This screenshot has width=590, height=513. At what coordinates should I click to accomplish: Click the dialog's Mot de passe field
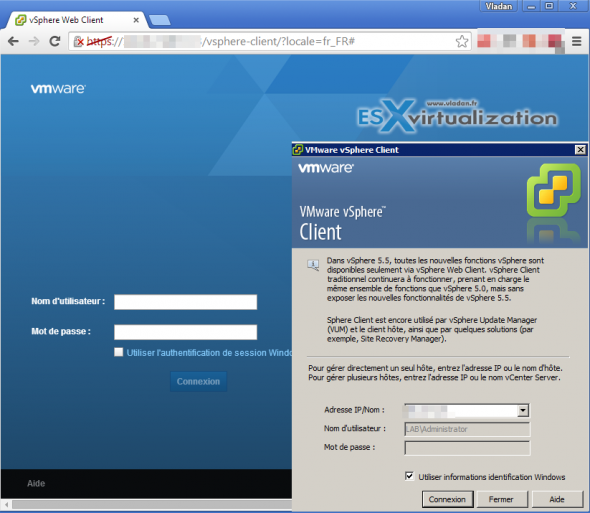click(x=467, y=448)
